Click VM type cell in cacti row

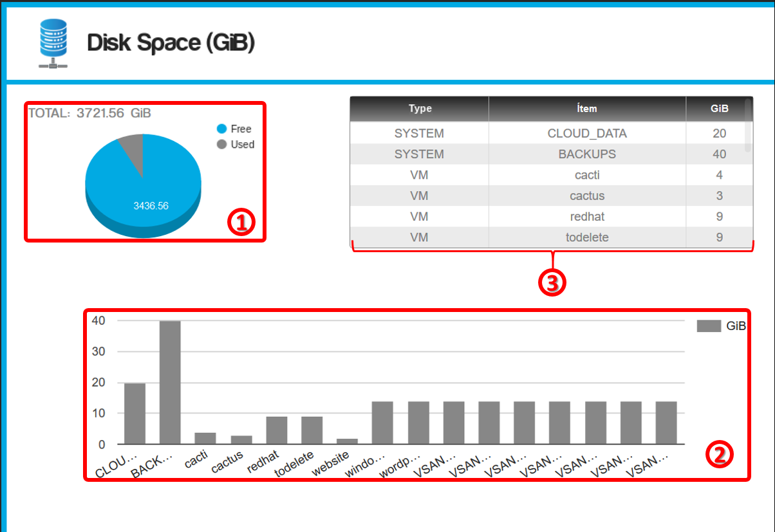click(x=420, y=175)
